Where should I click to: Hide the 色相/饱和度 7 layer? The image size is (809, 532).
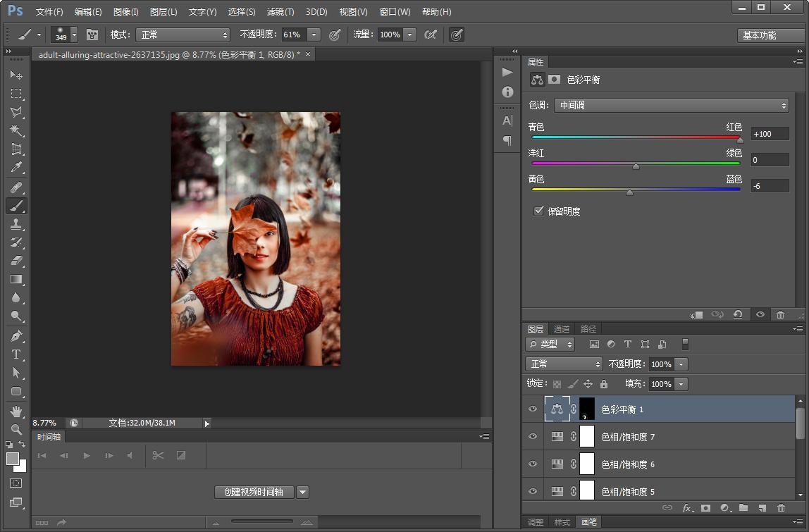[x=533, y=437]
